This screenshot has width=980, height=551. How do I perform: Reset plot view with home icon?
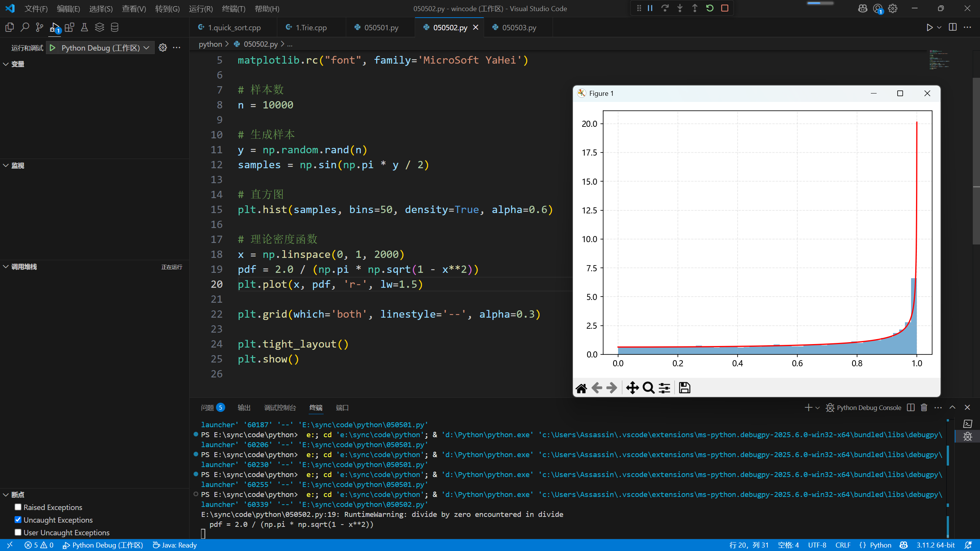(581, 388)
